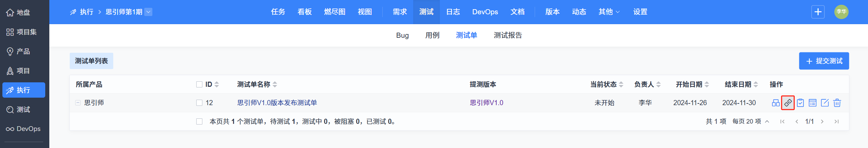868x148 pixels.
Task: Click the report list icon in the operations column
Action: [x=813, y=103]
